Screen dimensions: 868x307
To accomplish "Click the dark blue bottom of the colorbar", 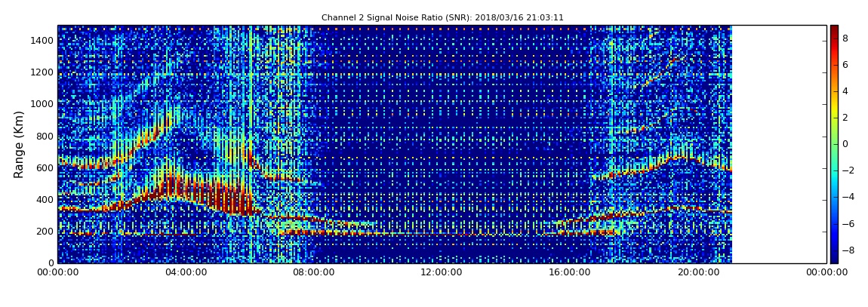I will pyautogui.click(x=834, y=259).
